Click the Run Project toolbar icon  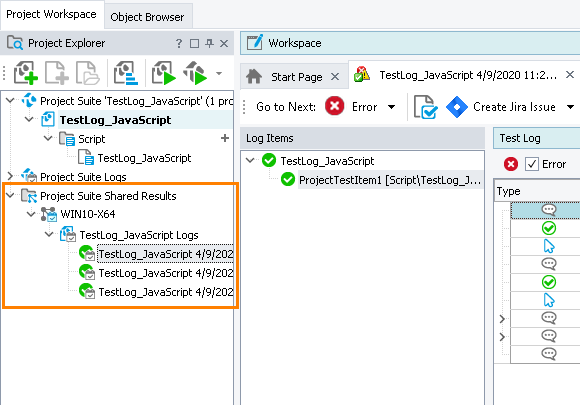point(163,73)
